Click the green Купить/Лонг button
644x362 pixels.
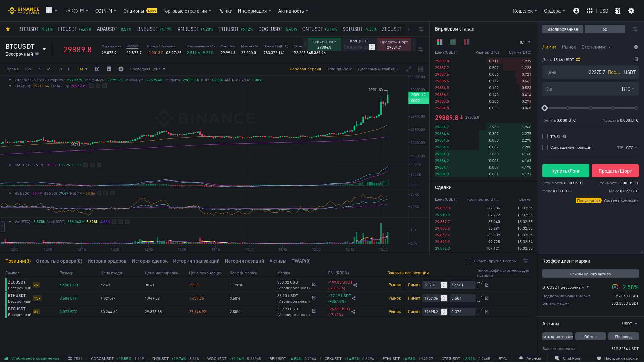[566, 171]
